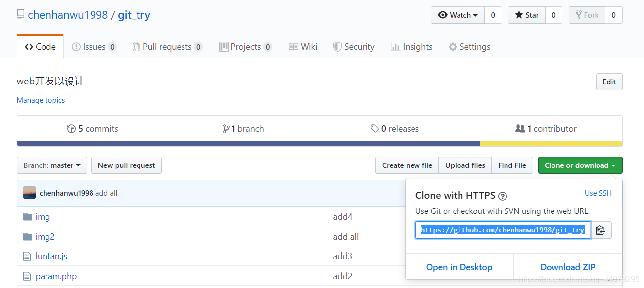Open the Security tab
Image resolution: width=644 pixels, height=288 pixels.
pyautogui.click(x=354, y=47)
